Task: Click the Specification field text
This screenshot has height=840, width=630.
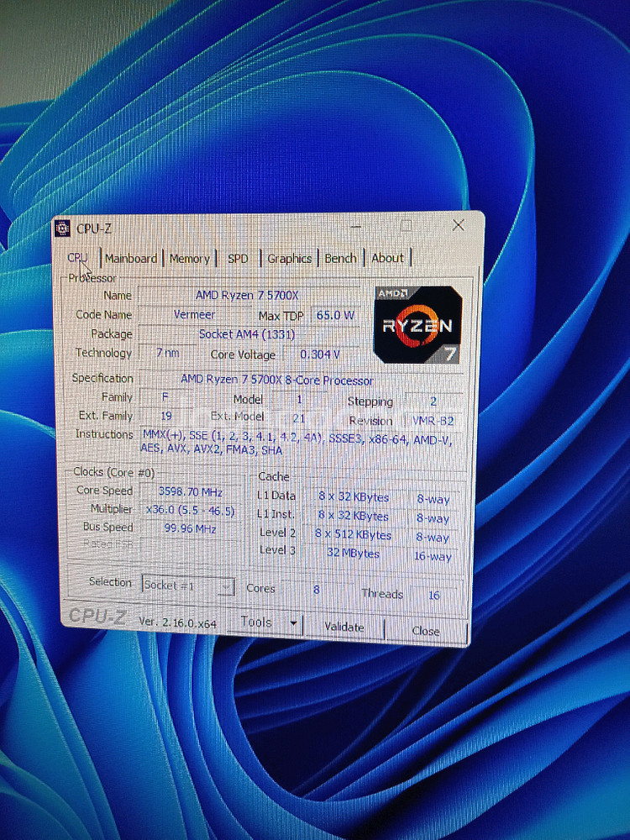Action: click(277, 380)
